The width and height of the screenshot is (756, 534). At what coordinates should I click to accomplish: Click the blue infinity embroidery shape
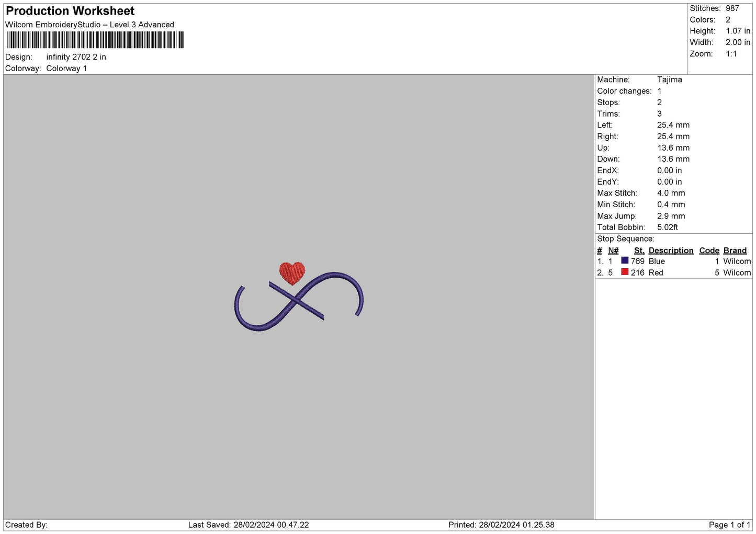299,302
